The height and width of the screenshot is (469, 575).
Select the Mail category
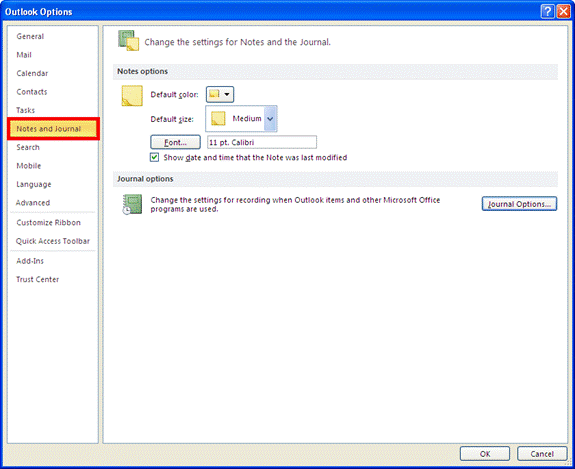[24, 55]
